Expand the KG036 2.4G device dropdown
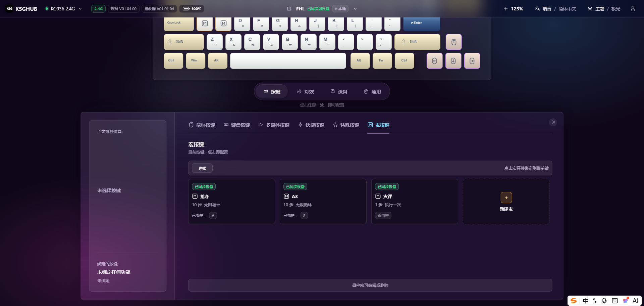 pos(63,9)
